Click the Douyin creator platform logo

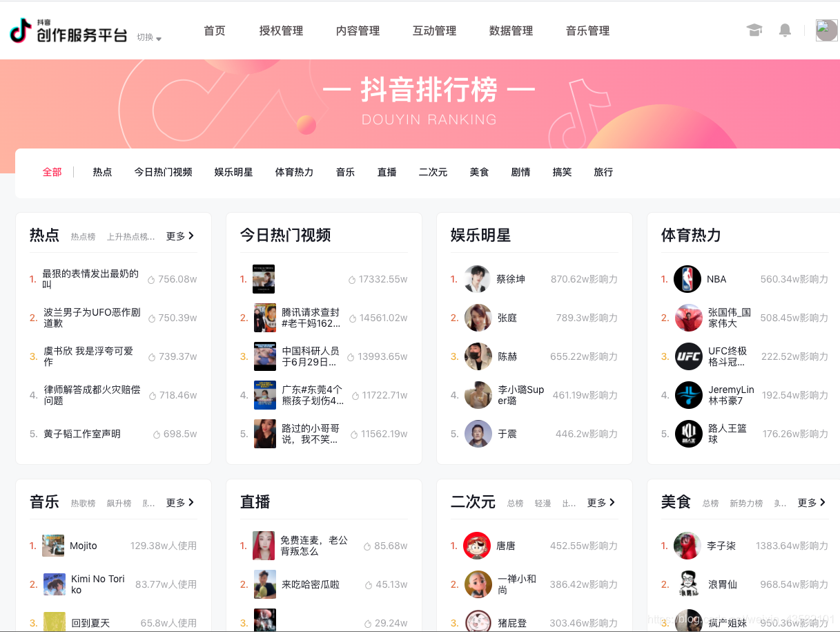(x=68, y=30)
